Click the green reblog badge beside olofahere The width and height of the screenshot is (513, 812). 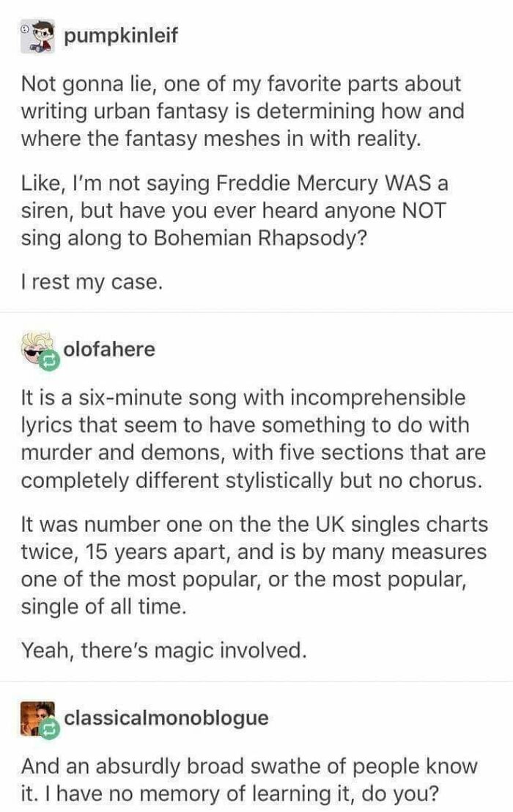(50, 362)
